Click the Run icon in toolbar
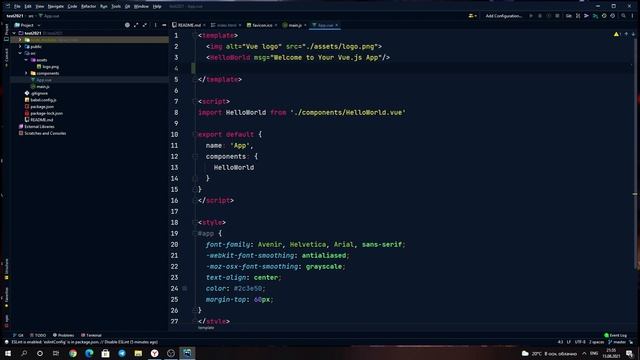Image resolution: width=640 pixels, height=360 pixels. (531, 16)
